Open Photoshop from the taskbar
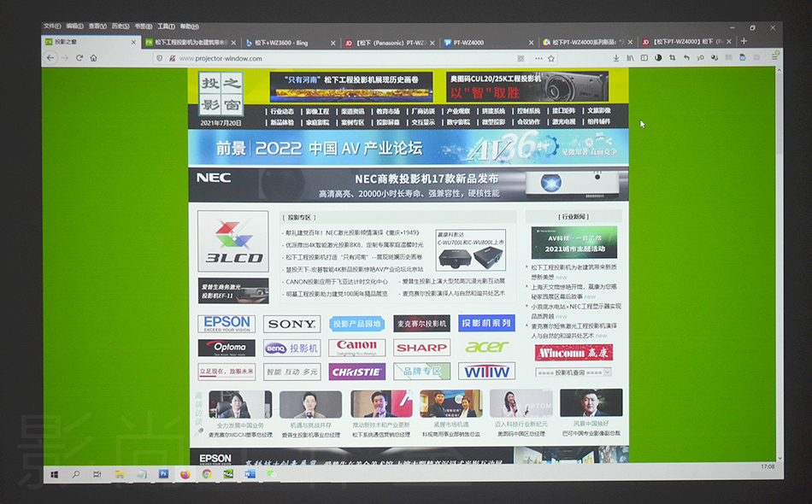This screenshot has height=504, width=812. [163, 474]
